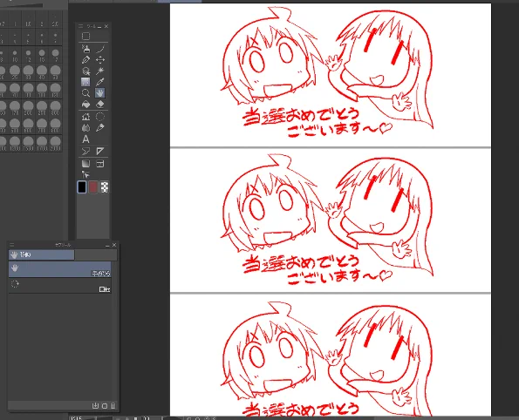Select the Operation object cursor tool
The height and width of the screenshot is (420, 519).
tap(85, 174)
